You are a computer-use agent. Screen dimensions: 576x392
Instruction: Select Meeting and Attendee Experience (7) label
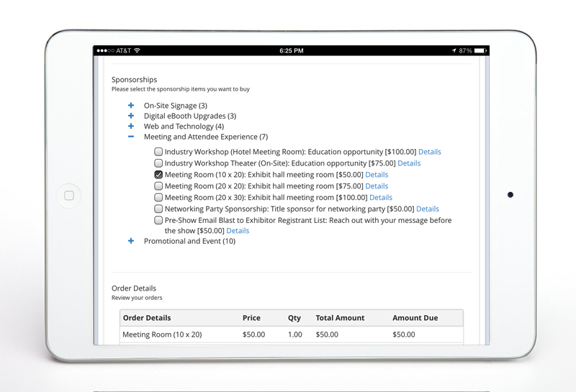pos(206,137)
